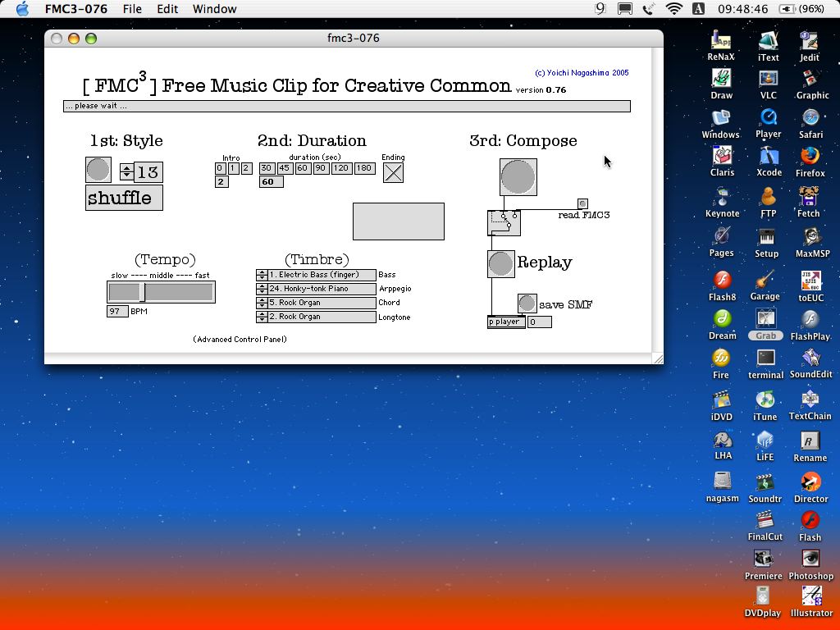Set duration to 30 seconds

coord(267,168)
